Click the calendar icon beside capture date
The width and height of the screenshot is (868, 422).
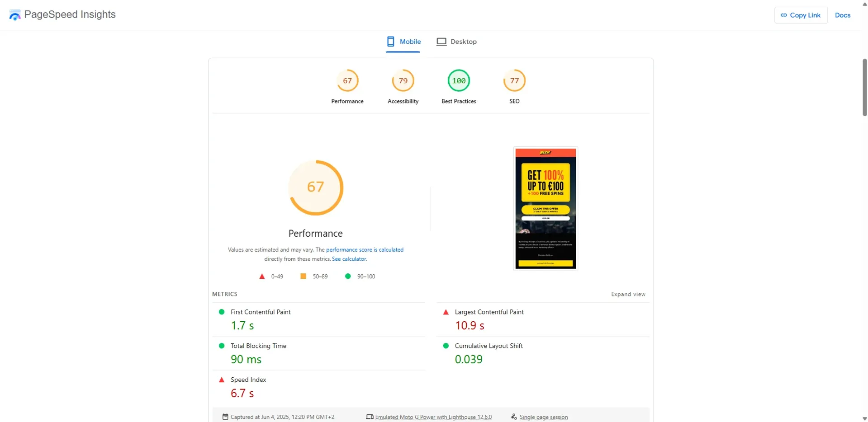(225, 417)
